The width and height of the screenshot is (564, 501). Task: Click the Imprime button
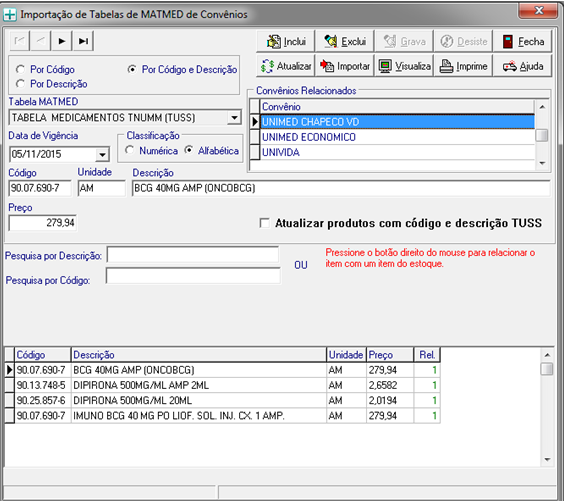pos(463,66)
